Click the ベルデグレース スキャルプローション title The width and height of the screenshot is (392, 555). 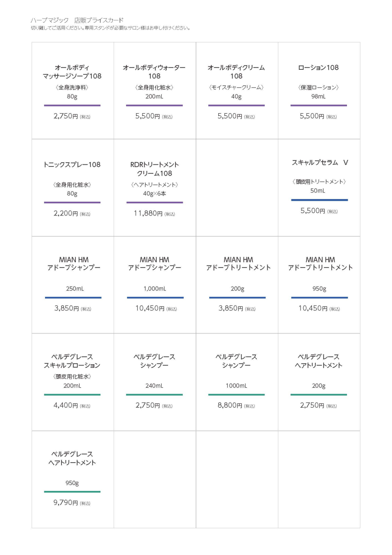pyautogui.click(x=72, y=361)
